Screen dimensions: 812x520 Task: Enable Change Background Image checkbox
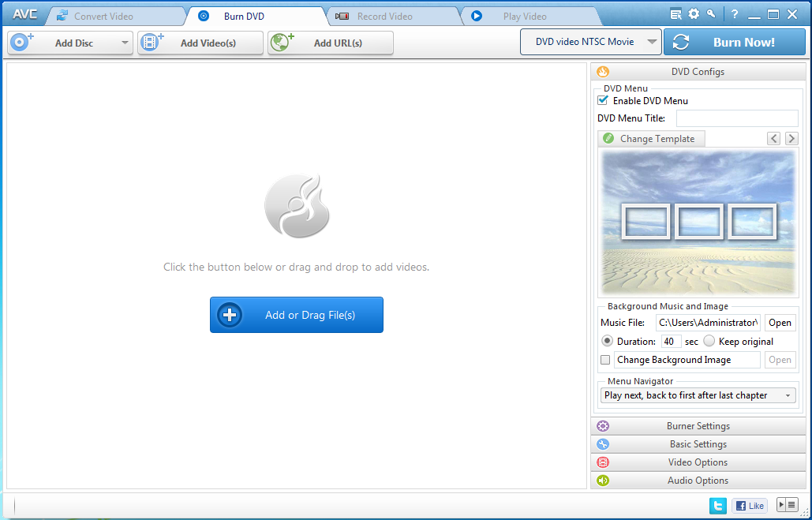pyautogui.click(x=604, y=360)
